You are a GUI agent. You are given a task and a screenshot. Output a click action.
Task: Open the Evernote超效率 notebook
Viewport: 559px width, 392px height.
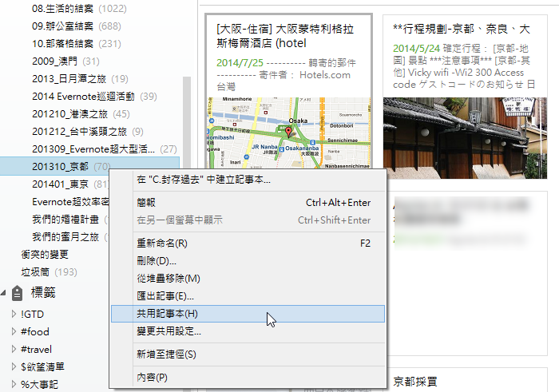click(70, 202)
